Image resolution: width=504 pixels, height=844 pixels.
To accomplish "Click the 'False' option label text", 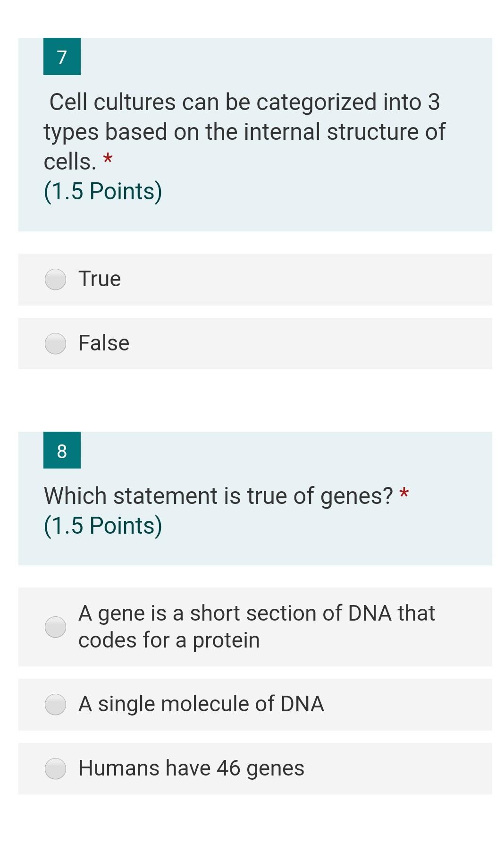I will (104, 343).
